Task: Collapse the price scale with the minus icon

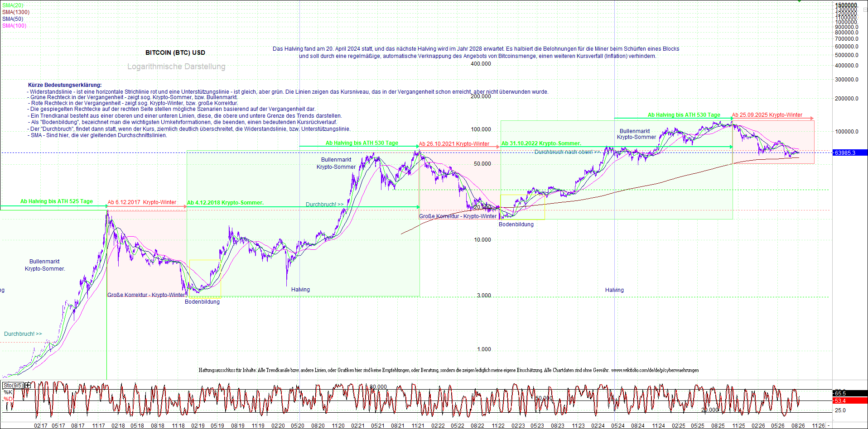Action: (x=865, y=10)
